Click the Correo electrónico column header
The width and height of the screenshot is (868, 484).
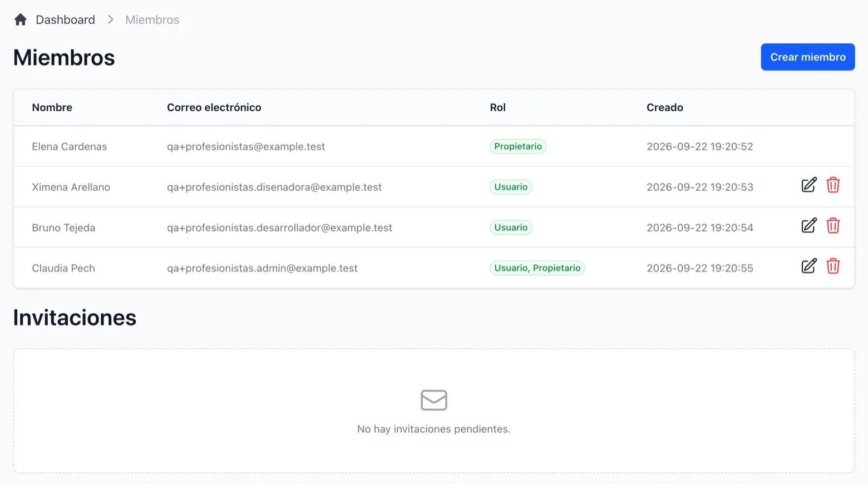click(x=214, y=107)
